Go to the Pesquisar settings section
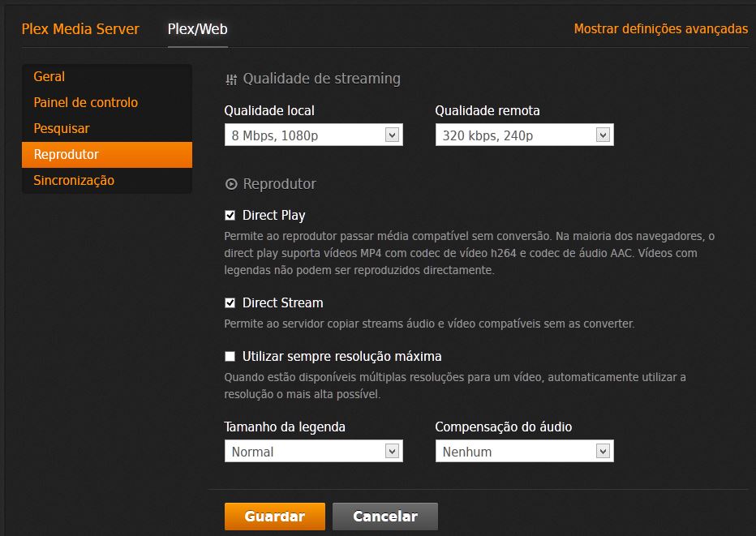This screenshot has width=756, height=536. tap(107, 129)
